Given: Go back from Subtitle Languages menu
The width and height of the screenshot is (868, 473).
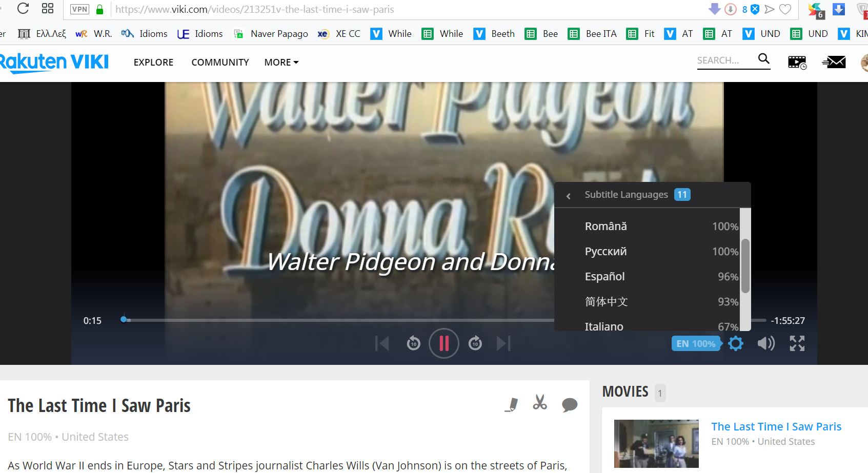Looking at the screenshot, I should point(568,196).
